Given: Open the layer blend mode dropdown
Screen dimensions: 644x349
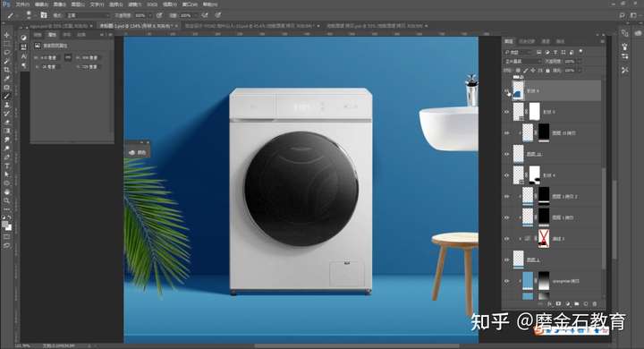Looking at the screenshot, I should tap(523, 61).
